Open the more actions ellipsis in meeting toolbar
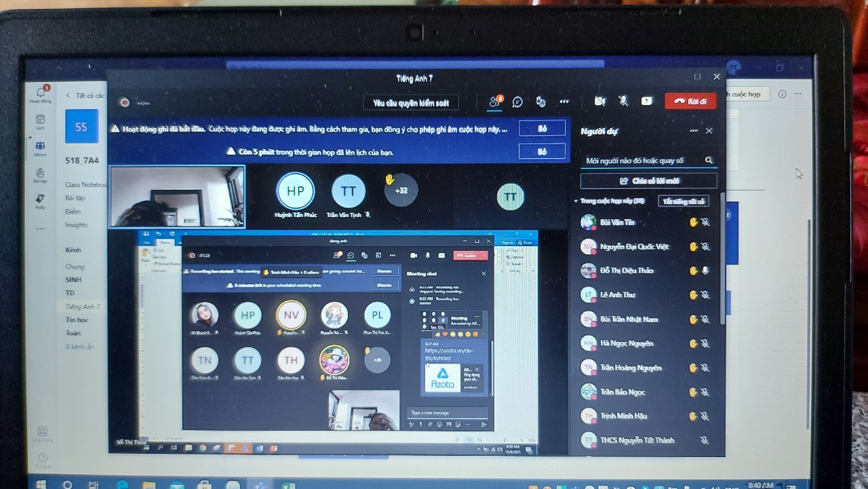Viewport: 868px width, 489px height. pyautogui.click(x=564, y=102)
